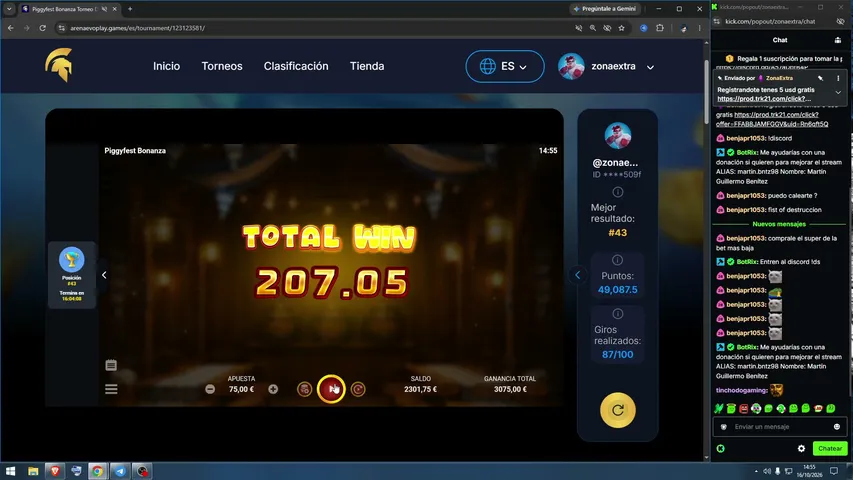853x480 pixels.
Task: Open the zonaextra account dropdown
Action: [650, 67]
